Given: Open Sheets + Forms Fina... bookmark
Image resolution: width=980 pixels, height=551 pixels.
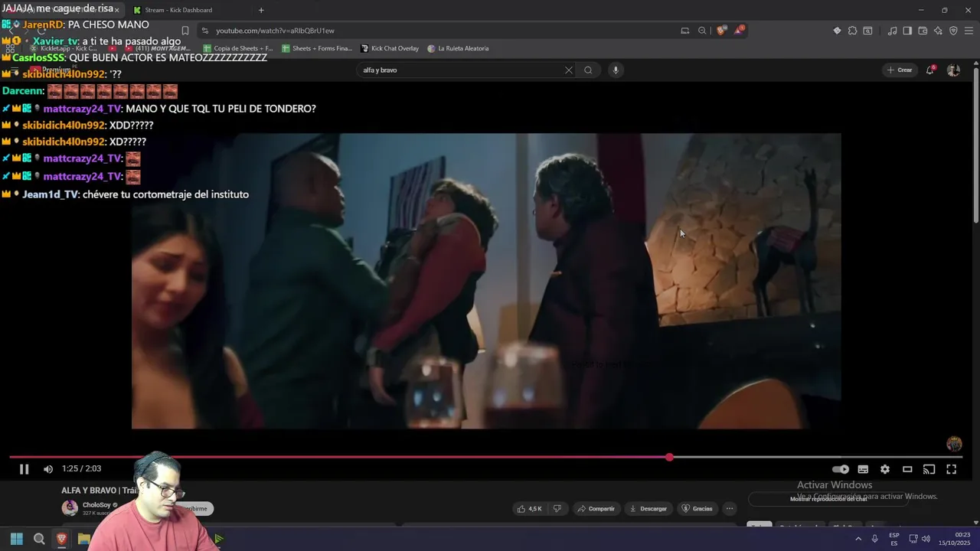Looking at the screenshot, I should (317, 48).
